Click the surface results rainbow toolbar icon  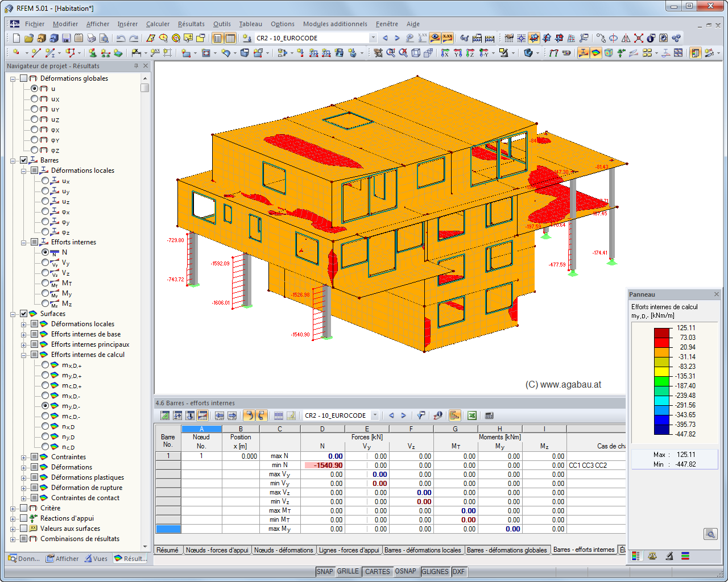(x=595, y=53)
